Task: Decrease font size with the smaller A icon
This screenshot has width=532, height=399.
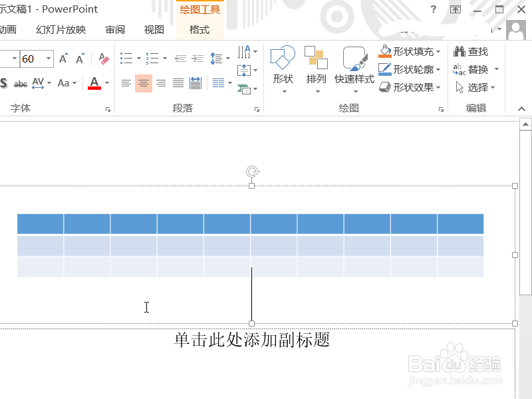Action: click(80, 59)
